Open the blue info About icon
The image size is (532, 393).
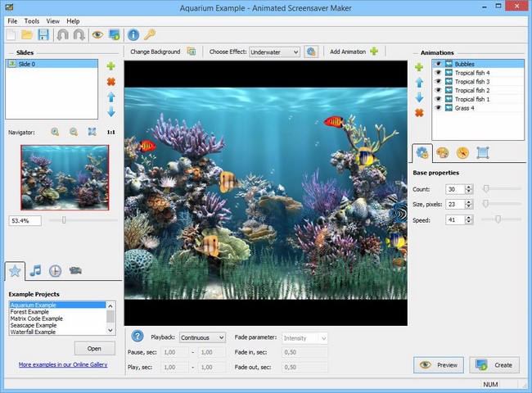click(x=133, y=34)
